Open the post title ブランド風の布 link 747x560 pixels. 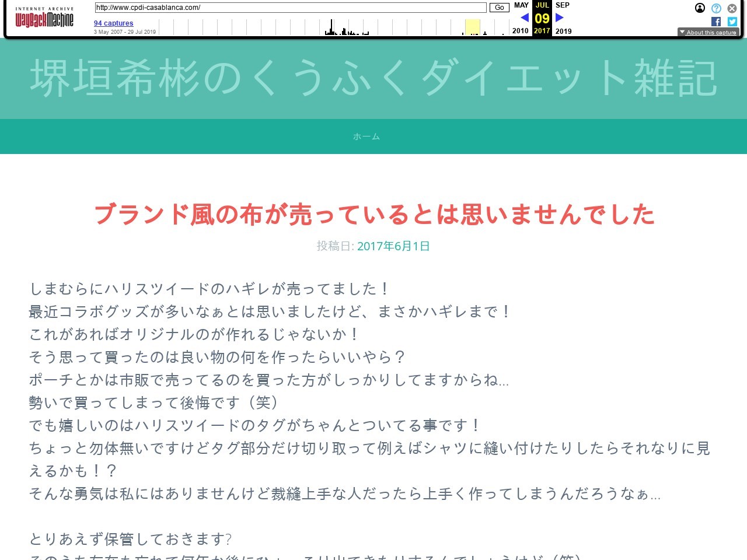(x=373, y=214)
